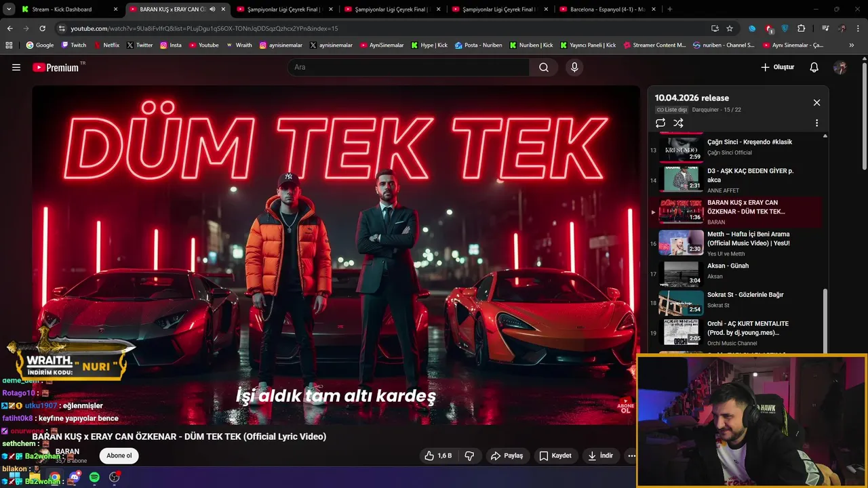
Task: Open the Wraith bookmark
Action: 239,45
